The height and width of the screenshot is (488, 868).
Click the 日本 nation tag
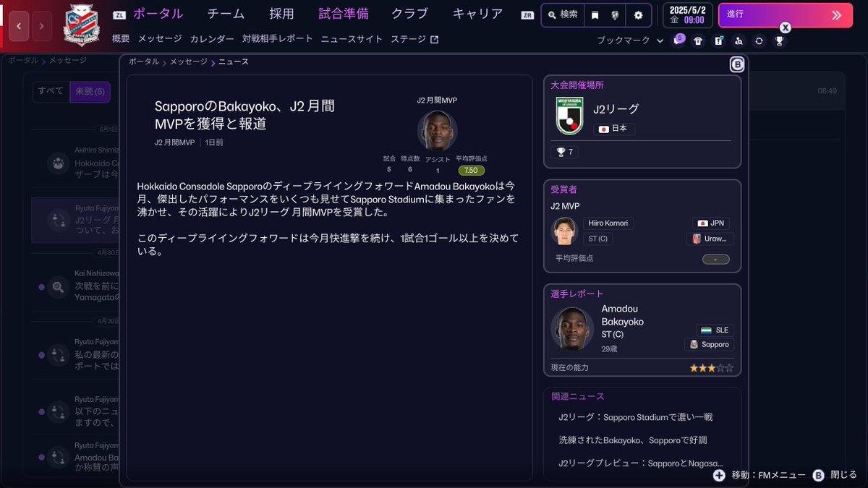pyautogui.click(x=614, y=129)
